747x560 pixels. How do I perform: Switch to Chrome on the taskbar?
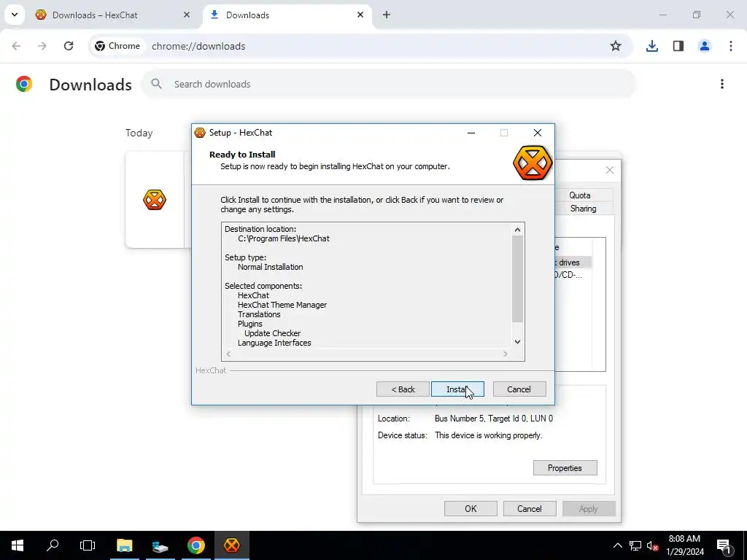[x=196, y=545]
